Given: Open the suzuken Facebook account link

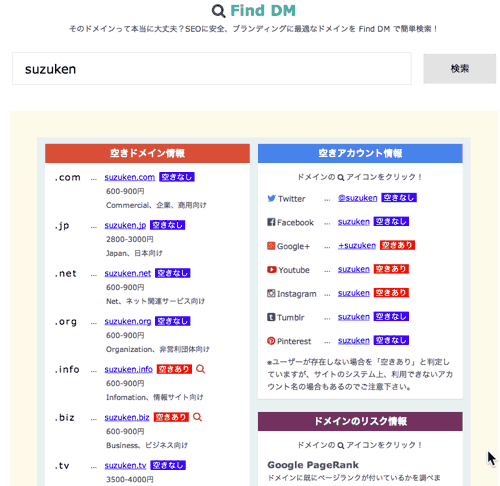Looking at the screenshot, I should pos(354,222).
